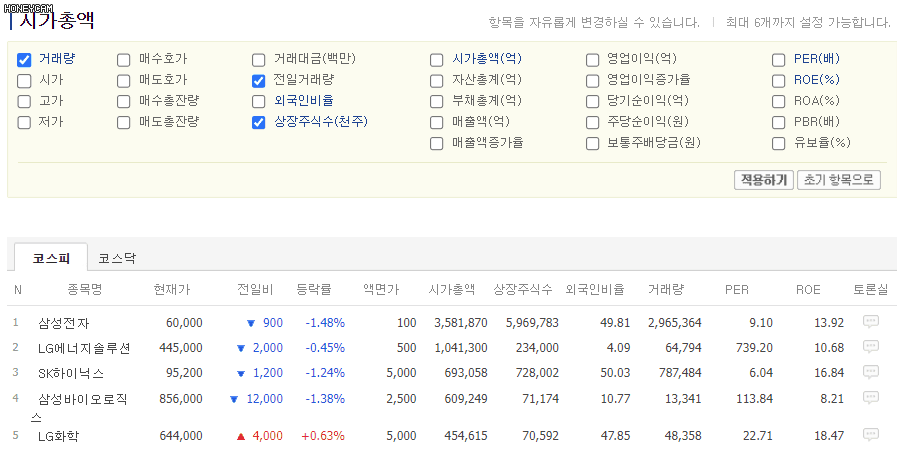Enable the 영업이익(억) checkbox
The image size is (897, 457).
click(x=593, y=59)
